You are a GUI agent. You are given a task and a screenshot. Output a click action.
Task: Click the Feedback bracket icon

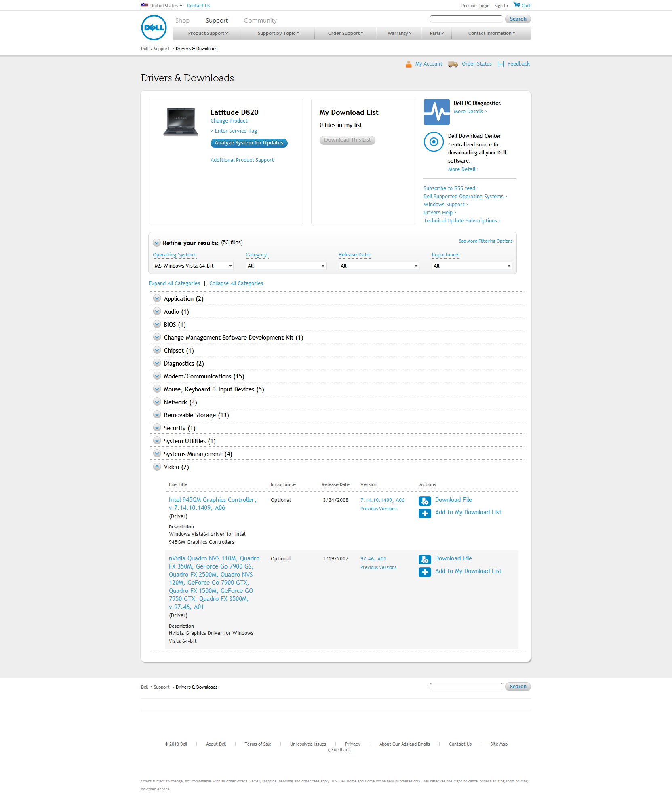click(501, 64)
